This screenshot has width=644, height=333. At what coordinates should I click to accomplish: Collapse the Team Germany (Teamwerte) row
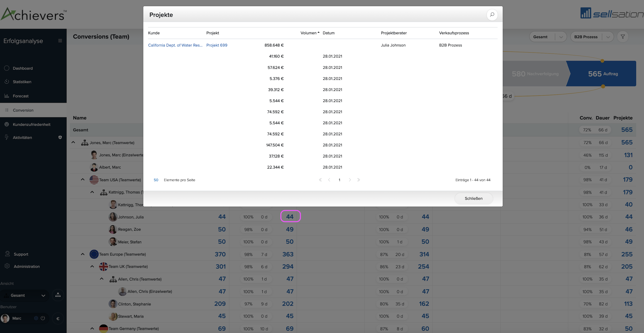tap(92, 328)
